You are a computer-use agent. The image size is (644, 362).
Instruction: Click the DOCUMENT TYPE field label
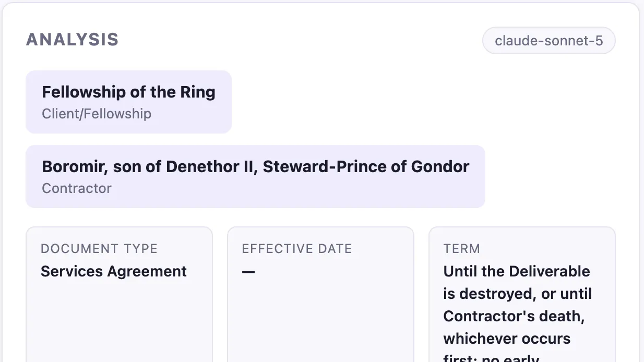click(99, 249)
